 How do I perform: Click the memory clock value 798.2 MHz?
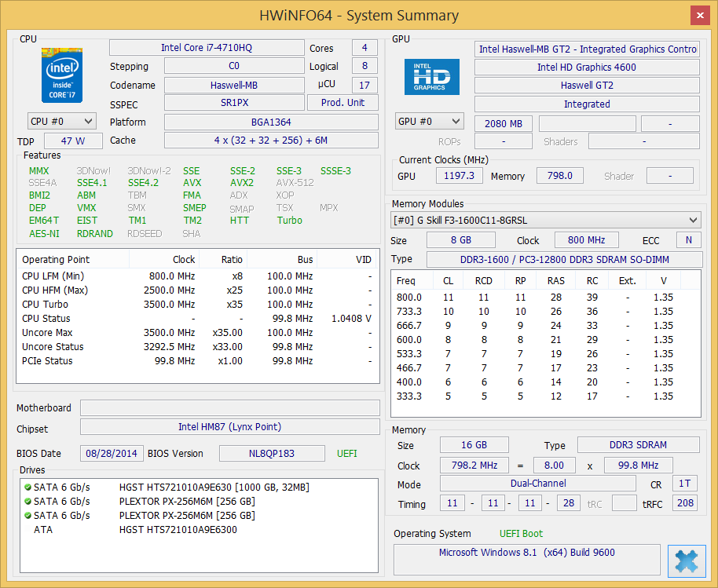(x=474, y=466)
